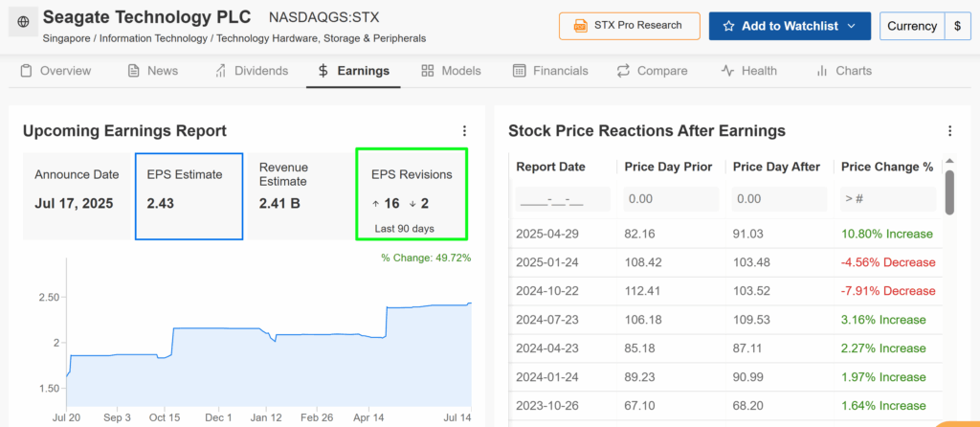Viewport: 980px width, 427px height.
Task: Click the Health pulse icon
Action: click(x=727, y=71)
